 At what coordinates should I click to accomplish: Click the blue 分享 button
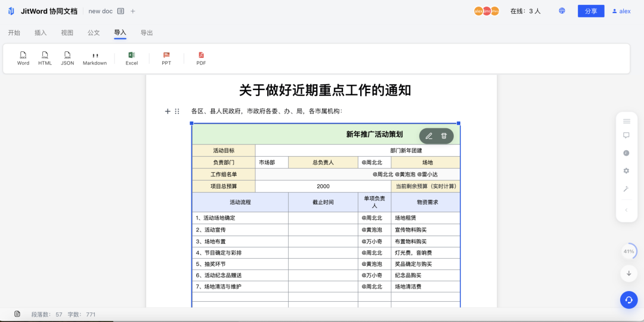coord(590,11)
